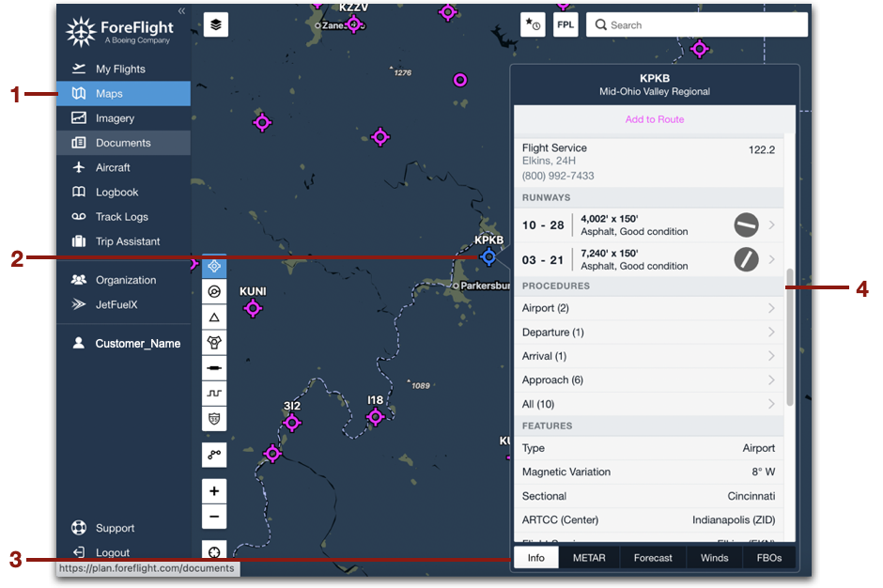Expand the Approach (6) procedures row
The image size is (883, 588).
pos(649,380)
